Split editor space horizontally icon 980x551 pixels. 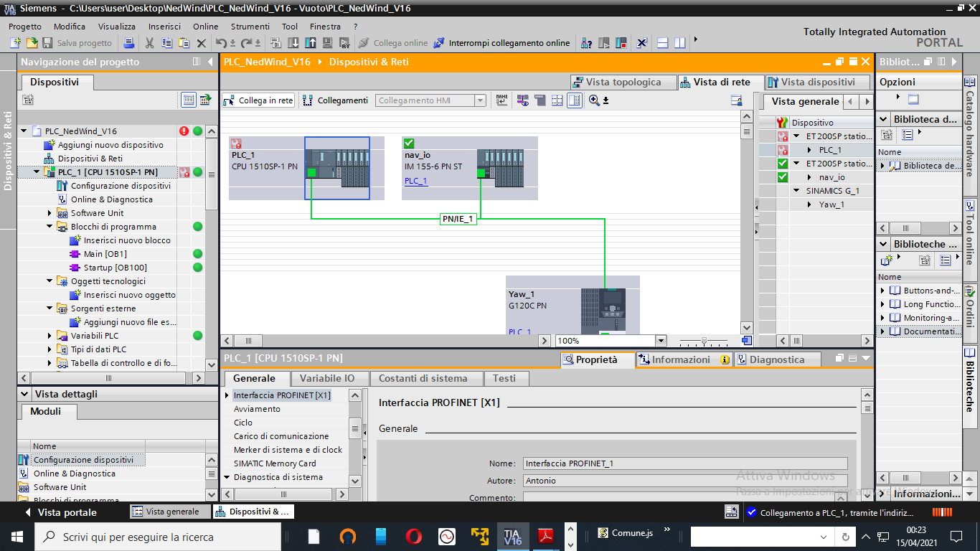point(662,43)
